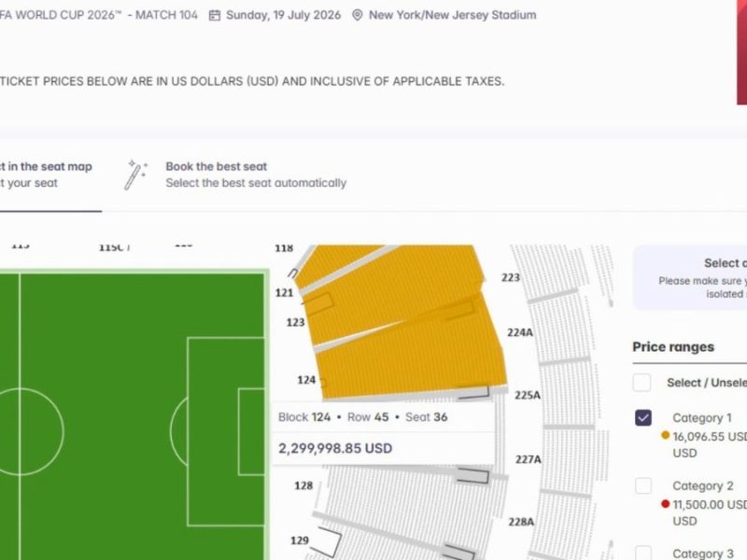Click the calendar icon beside the match date

218,15
